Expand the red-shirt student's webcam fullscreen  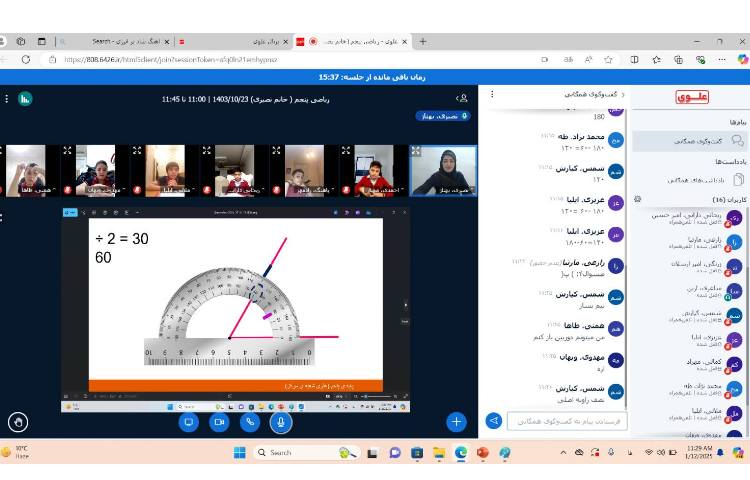click(346, 151)
